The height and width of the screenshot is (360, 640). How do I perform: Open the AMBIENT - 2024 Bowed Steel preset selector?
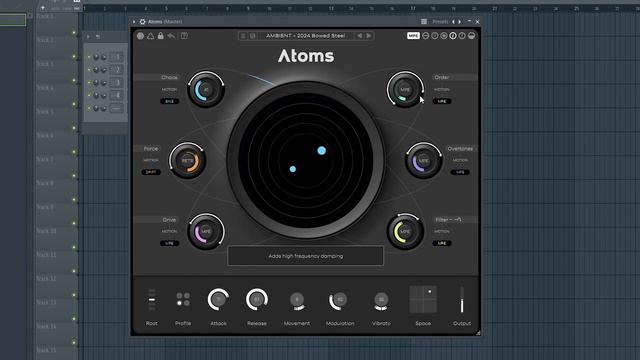pos(306,36)
